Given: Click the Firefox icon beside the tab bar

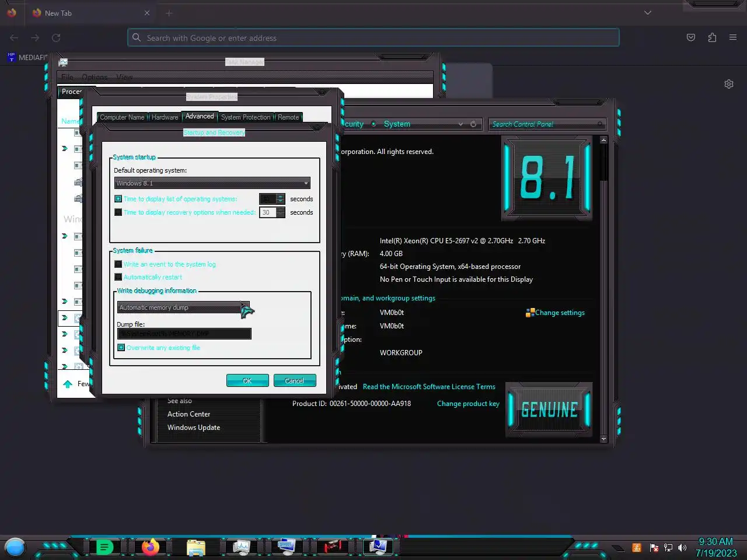Looking at the screenshot, I should pos(12,13).
